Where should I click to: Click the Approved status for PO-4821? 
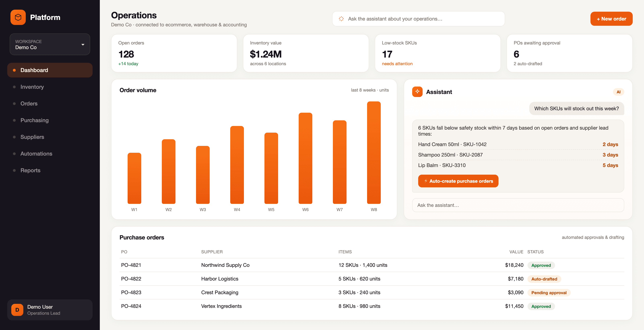pyautogui.click(x=541, y=265)
